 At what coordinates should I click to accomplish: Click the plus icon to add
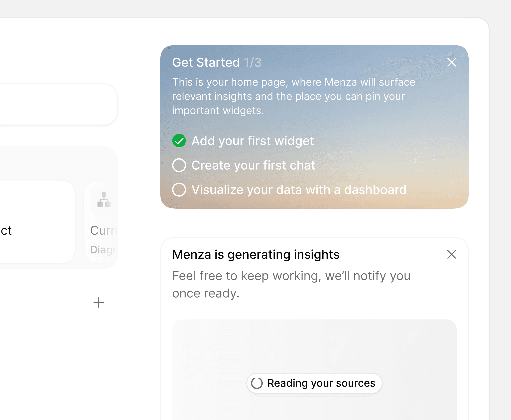click(99, 303)
